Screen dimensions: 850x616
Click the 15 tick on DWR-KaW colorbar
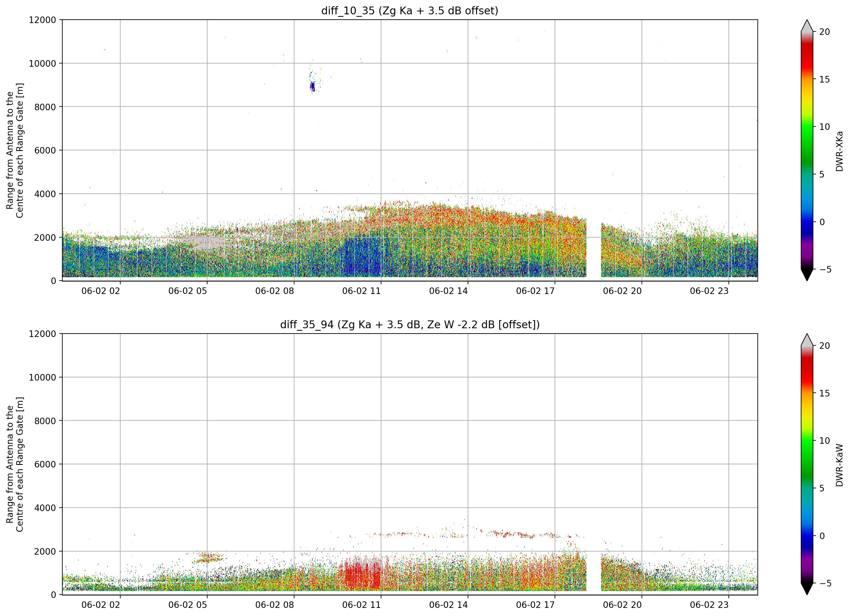pyautogui.click(x=824, y=393)
